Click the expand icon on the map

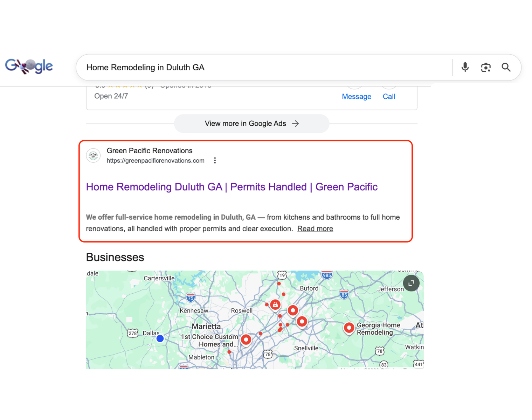pyautogui.click(x=411, y=283)
